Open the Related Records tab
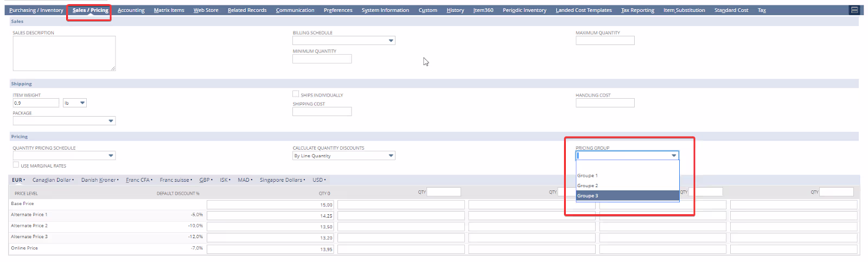 247,10
